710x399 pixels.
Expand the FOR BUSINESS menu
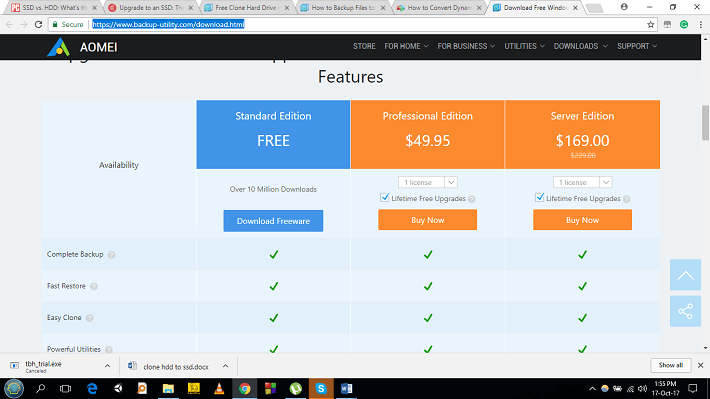tap(466, 46)
